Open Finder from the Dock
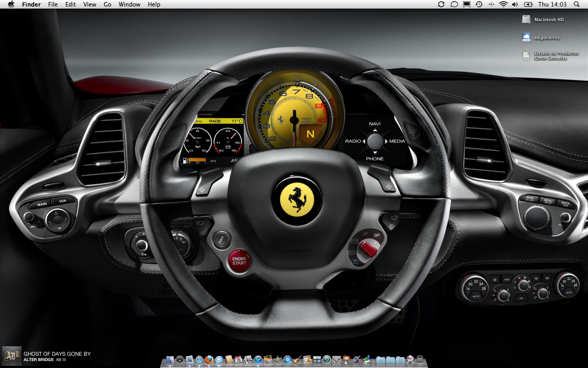Image resolution: width=588 pixels, height=368 pixels. [170, 359]
